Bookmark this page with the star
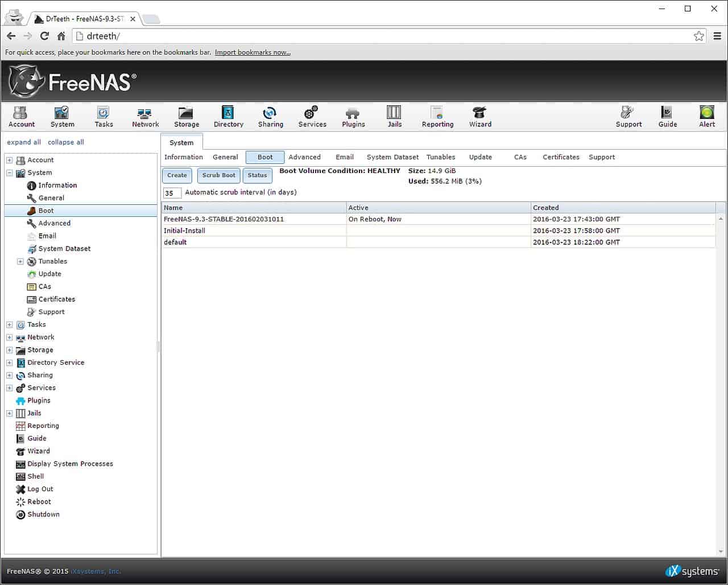The width and height of the screenshot is (728, 585). pyautogui.click(x=698, y=36)
